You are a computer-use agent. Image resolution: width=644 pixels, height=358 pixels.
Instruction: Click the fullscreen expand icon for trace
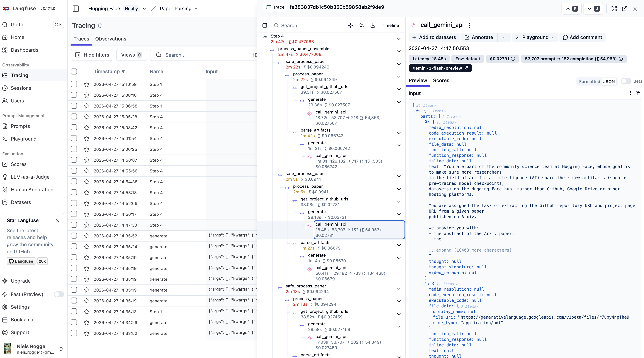pos(614,9)
